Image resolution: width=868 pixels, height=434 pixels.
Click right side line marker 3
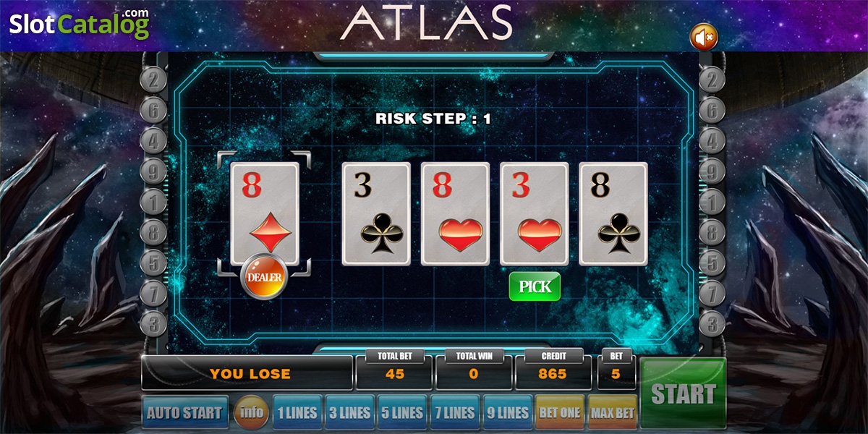[712, 322]
